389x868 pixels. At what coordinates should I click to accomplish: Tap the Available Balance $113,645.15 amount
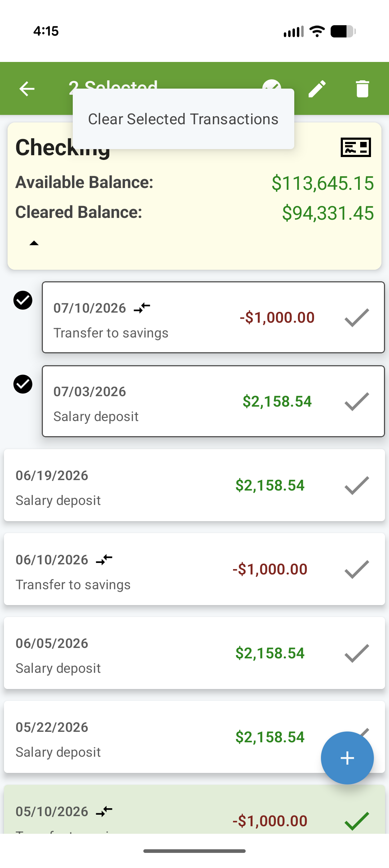(x=323, y=183)
